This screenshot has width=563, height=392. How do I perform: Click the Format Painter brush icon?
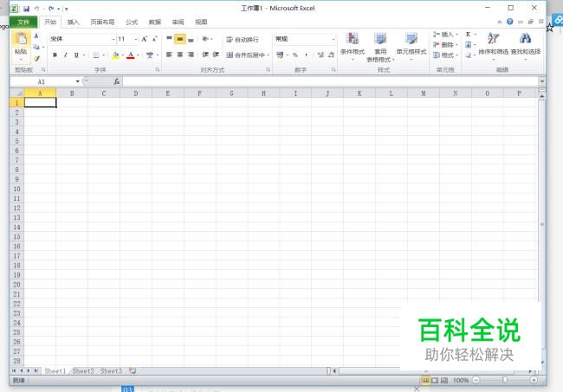click(36, 58)
